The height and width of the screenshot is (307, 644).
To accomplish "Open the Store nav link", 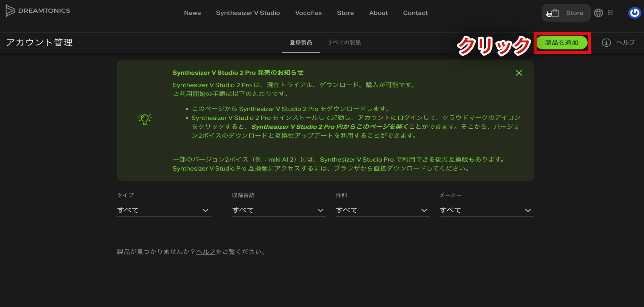I will [x=345, y=13].
